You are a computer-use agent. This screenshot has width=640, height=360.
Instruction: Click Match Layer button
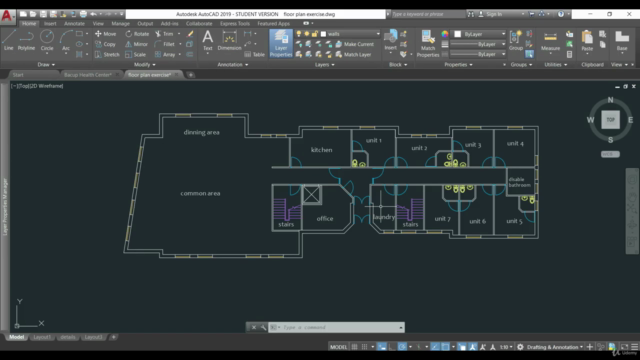pyautogui.click(x=353, y=54)
